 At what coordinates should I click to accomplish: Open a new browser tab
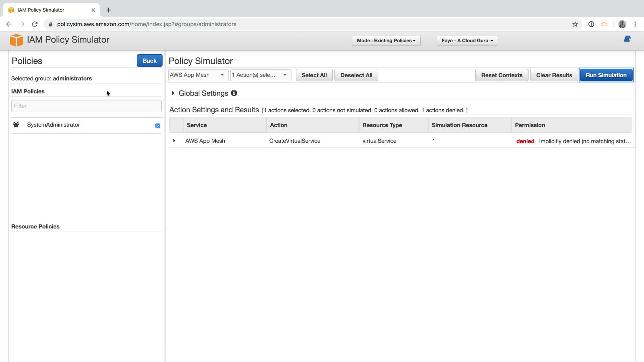pos(109,10)
